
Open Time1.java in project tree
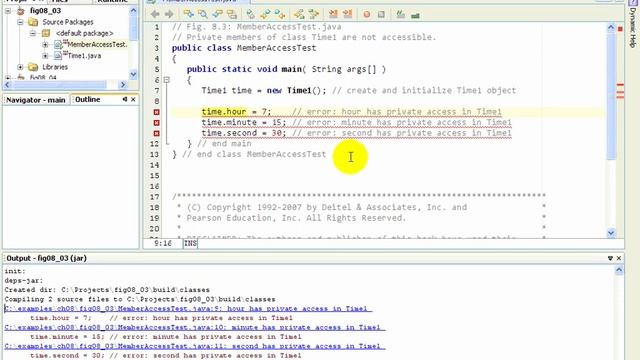pos(84,56)
